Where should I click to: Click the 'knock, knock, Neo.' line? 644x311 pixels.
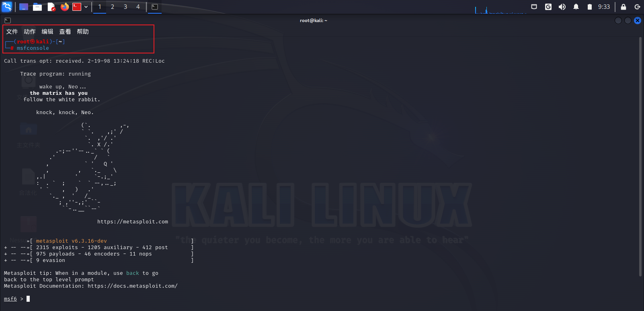click(65, 113)
